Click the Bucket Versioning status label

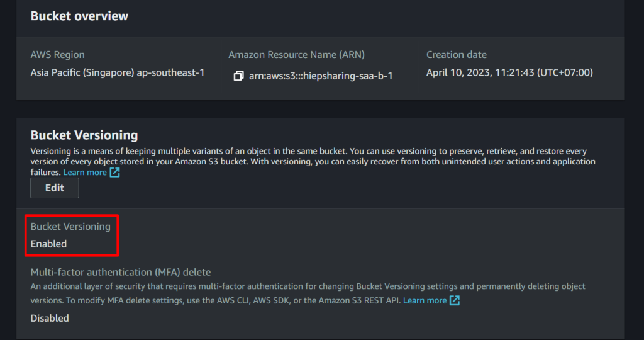pos(70,227)
